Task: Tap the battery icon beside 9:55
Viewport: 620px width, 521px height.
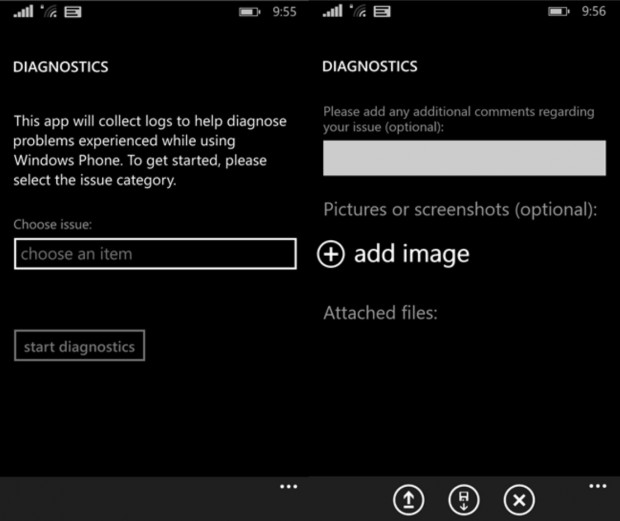Action: click(x=251, y=12)
